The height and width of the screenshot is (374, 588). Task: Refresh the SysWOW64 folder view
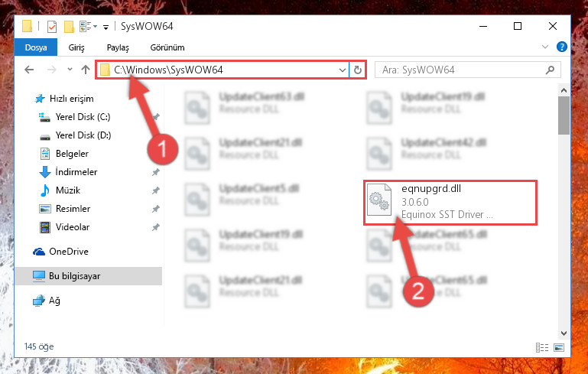pyautogui.click(x=357, y=70)
